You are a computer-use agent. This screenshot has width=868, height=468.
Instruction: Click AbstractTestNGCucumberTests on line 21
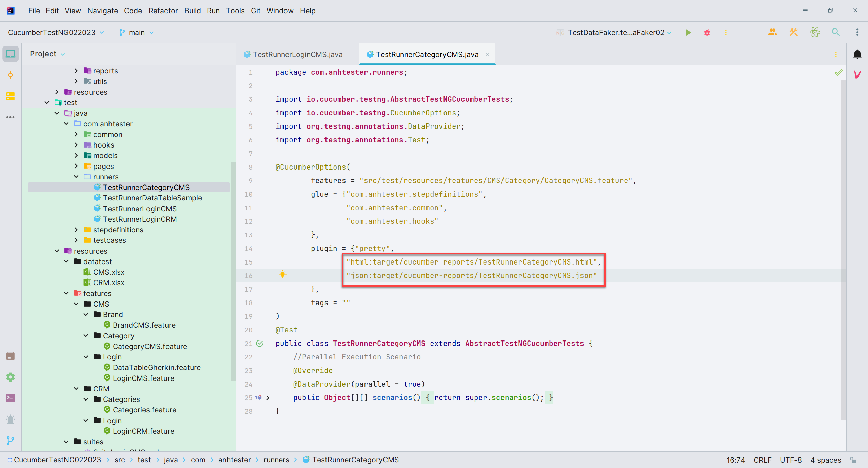coord(525,343)
